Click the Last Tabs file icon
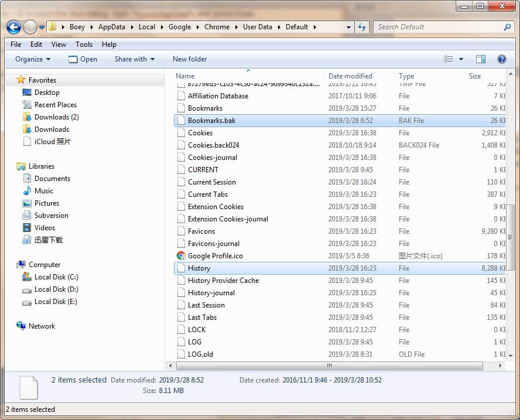This screenshot has height=420, width=520. click(x=181, y=317)
